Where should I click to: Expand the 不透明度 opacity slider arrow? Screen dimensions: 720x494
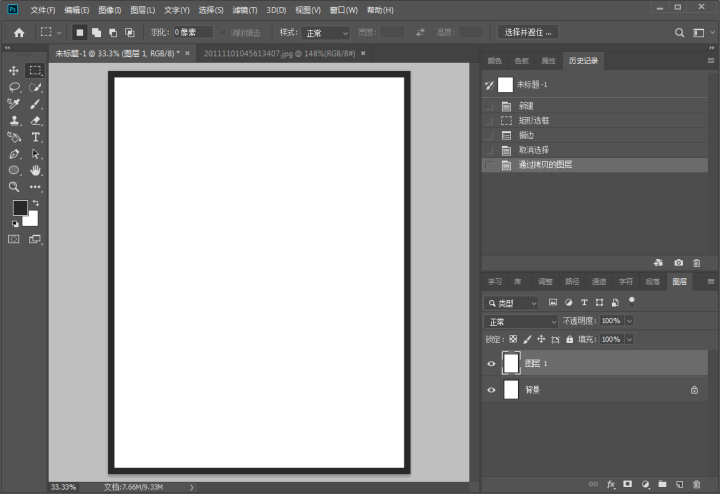tap(630, 321)
